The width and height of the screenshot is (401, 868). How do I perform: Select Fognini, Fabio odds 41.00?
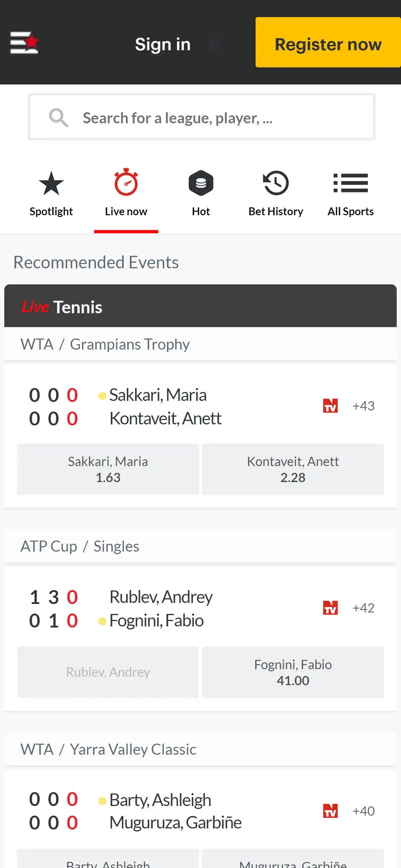pos(293,672)
